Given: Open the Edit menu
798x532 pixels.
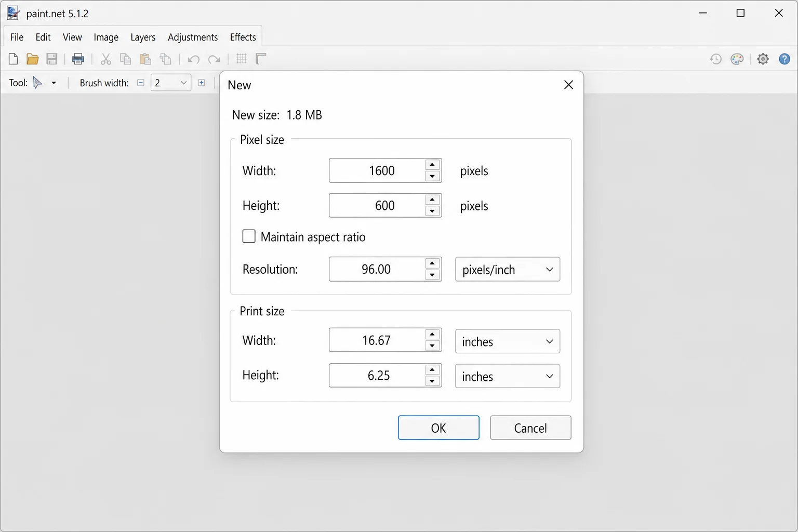Looking at the screenshot, I should coord(43,37).
